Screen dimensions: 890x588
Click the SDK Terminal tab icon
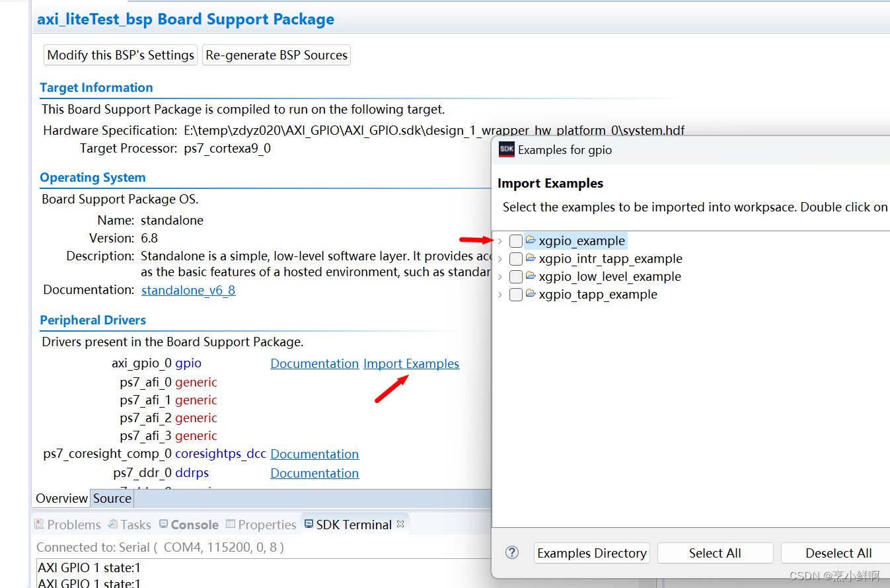[x=309, y=524]
